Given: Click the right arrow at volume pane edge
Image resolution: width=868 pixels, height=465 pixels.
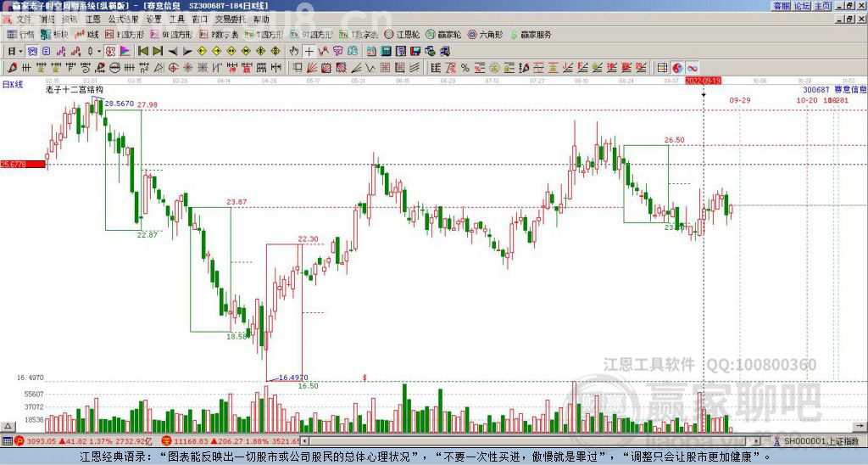Looking at the screenshot, I should 860,426.
